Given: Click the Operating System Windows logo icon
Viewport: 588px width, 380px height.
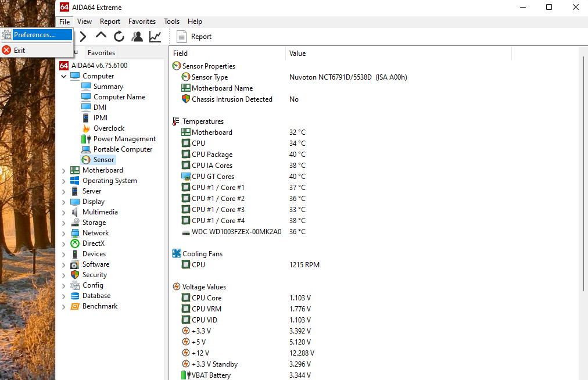Looking at the screenshot, I should 75,181.
